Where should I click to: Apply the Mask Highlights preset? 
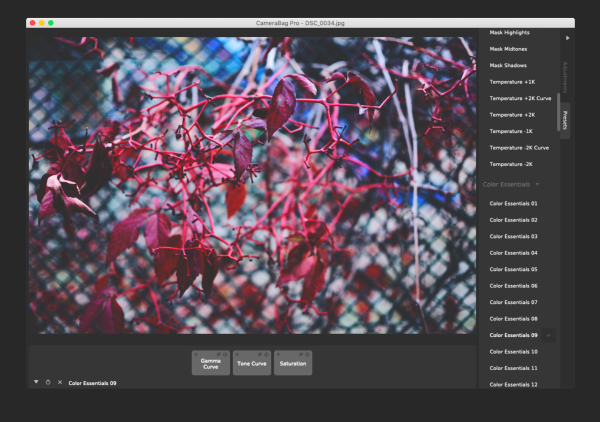(509, 33)
